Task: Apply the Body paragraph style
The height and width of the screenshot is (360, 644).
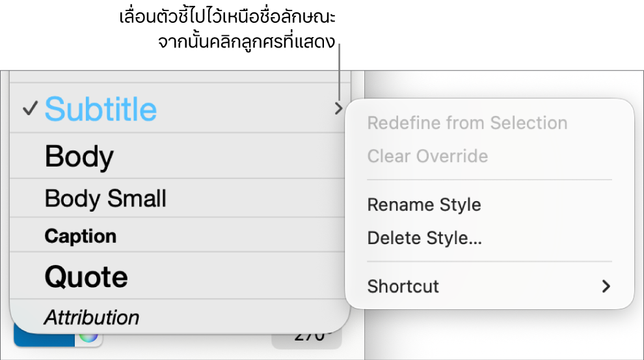Action: pyautogui.click(x=79, y=156)
